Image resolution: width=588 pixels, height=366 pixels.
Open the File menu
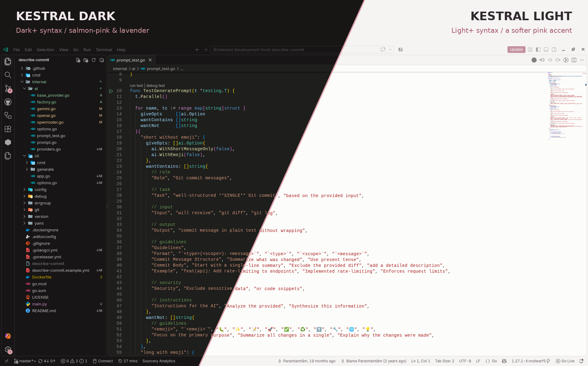coord(17,50)
